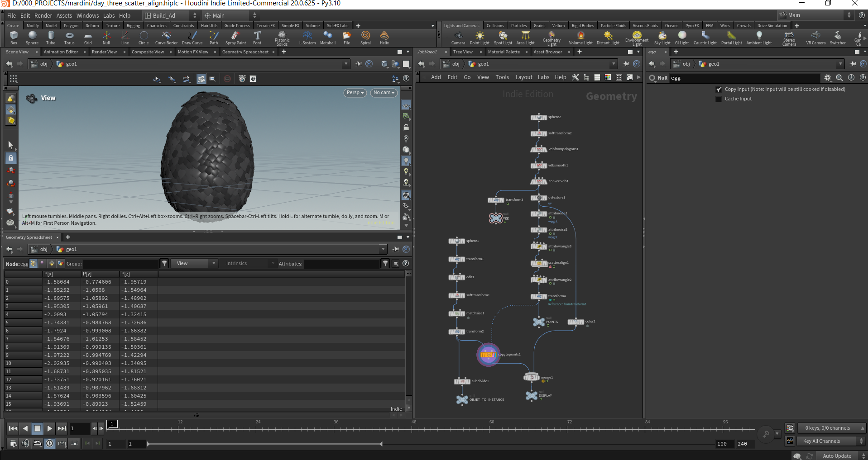This screenshot has width=868, height=460.
Task: Add a Grid using the shelf icon
Action: 88,38
